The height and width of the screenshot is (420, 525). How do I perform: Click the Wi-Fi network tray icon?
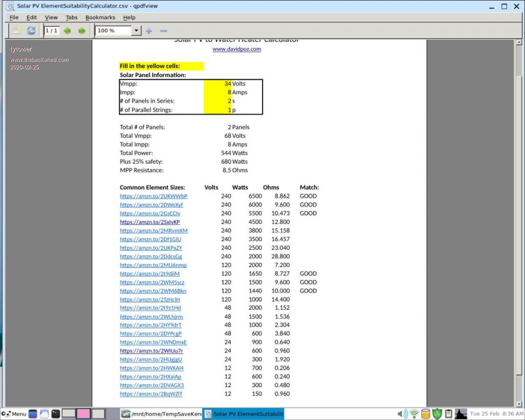414,414
